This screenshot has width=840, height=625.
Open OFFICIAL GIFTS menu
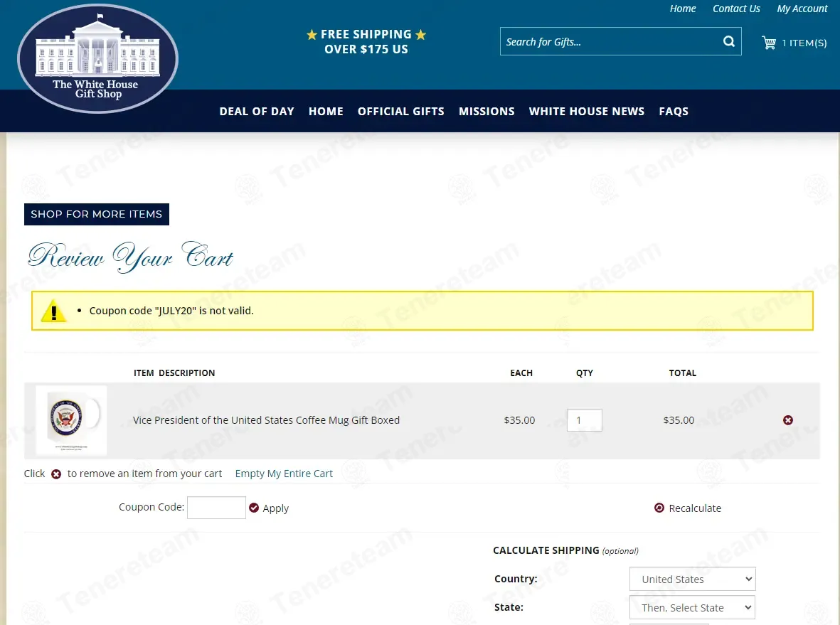click(400, 112)
